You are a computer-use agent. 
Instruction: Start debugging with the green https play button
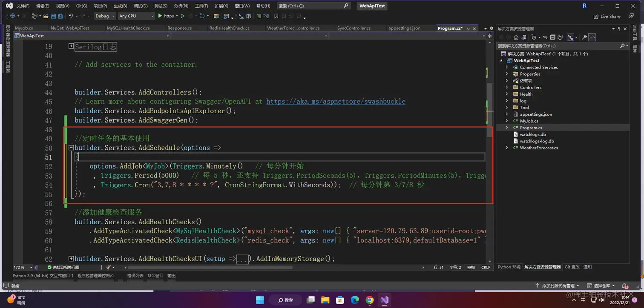167,16
